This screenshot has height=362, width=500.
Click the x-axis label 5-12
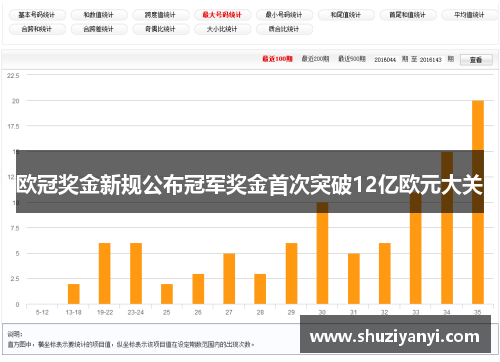42,313
